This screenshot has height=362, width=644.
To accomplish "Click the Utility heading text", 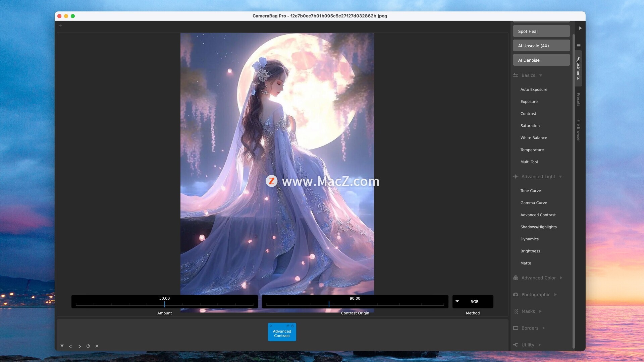I will point(528,345).
